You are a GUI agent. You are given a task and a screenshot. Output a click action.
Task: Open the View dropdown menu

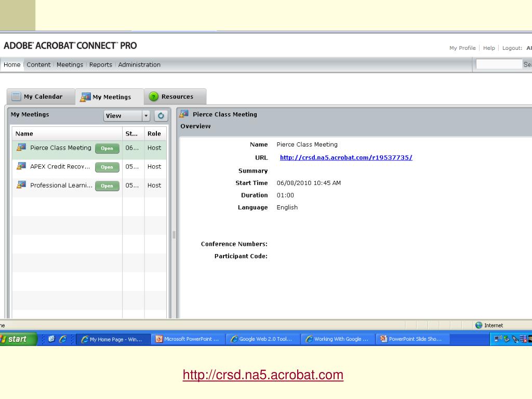(127, 116)
